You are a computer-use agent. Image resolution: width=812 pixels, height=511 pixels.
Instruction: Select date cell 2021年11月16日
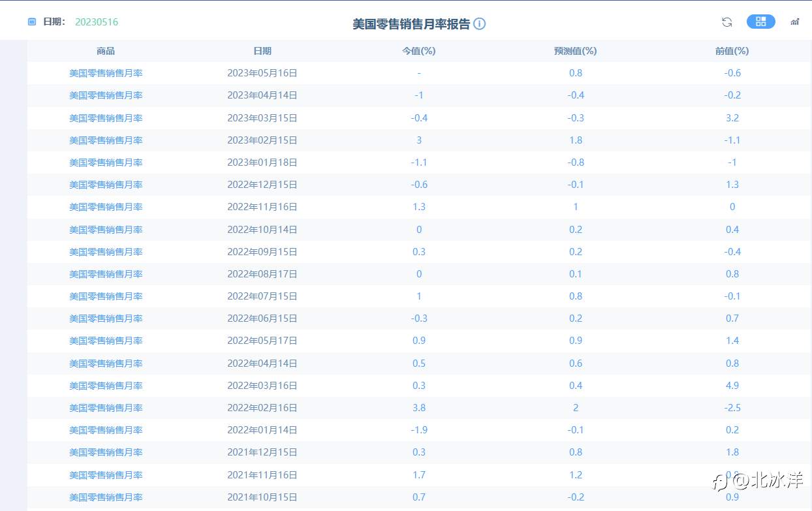[x=262, y=475]
